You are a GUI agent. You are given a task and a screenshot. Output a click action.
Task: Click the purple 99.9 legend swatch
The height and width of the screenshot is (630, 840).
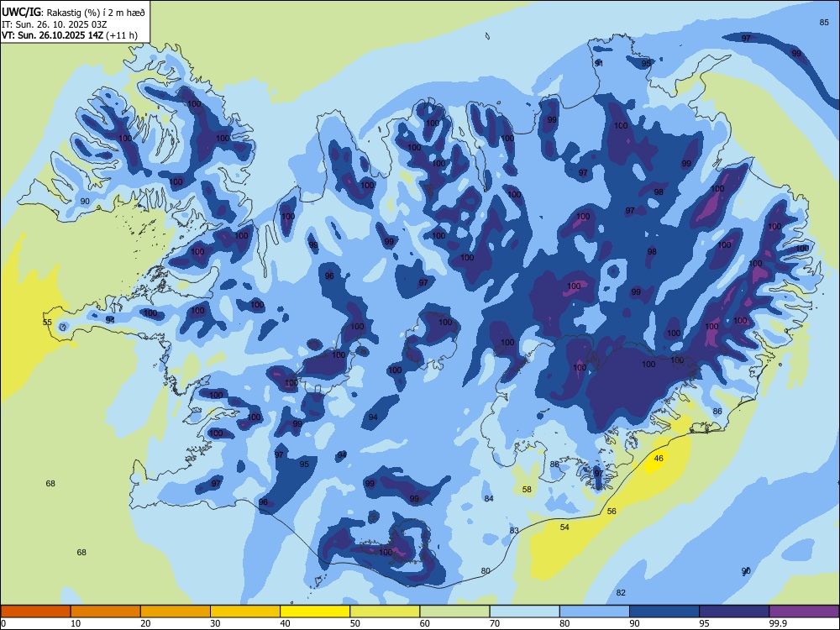(804, 612)
